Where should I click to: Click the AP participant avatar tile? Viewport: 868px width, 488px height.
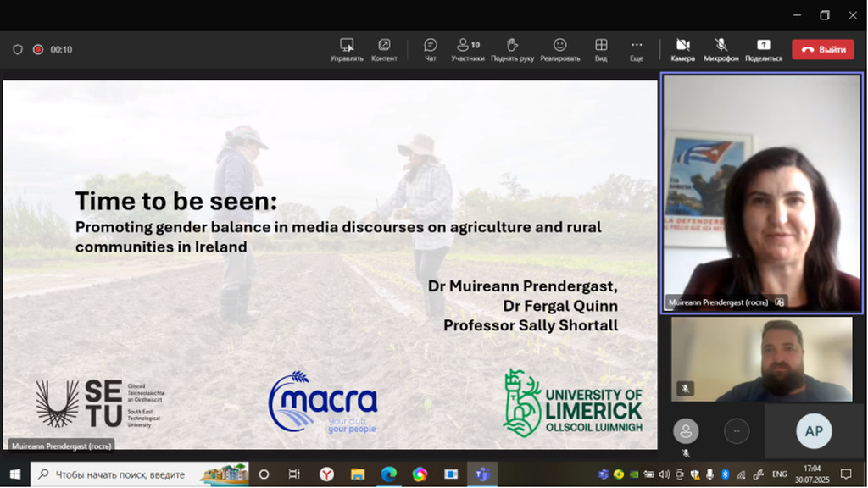814,431
